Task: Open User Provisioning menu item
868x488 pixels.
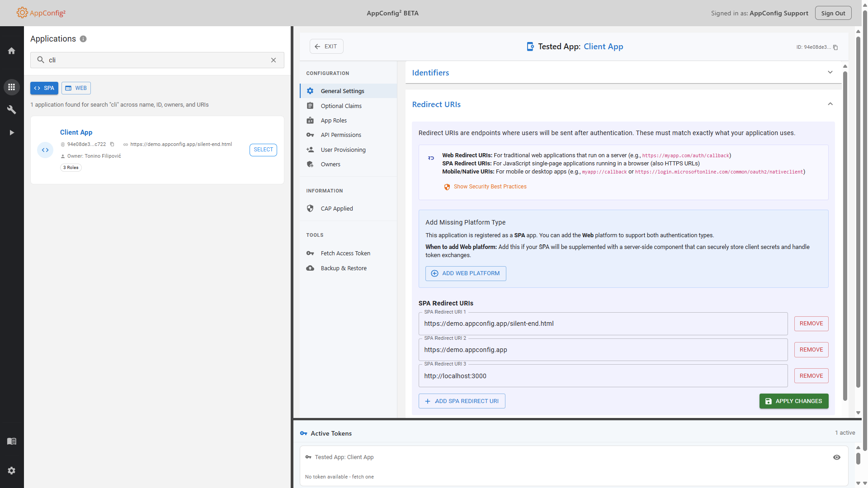Action: [x=348, y=150]
